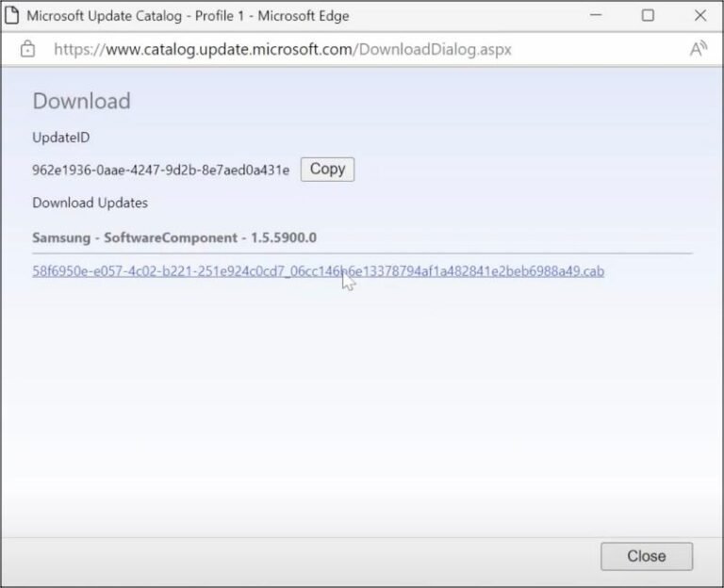
Task: Click the page document icon in title bar
Action: [13, 16]
